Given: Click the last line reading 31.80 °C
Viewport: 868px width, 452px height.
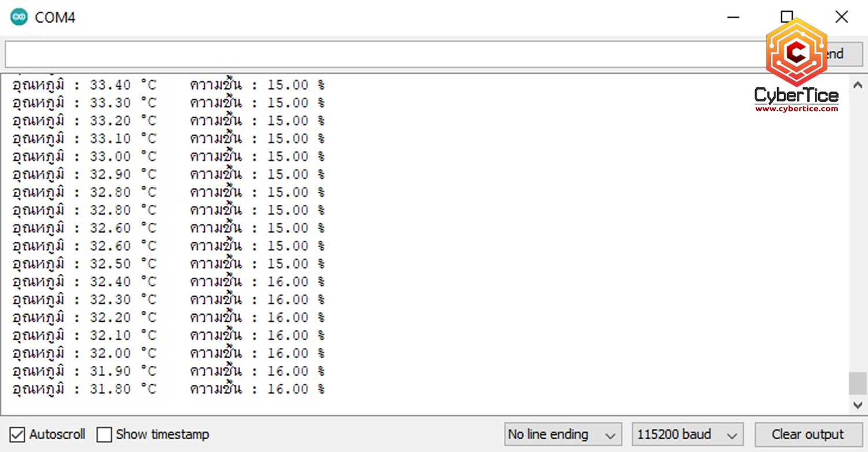Looking at the screenshot, I should click(x=168, y=389).
